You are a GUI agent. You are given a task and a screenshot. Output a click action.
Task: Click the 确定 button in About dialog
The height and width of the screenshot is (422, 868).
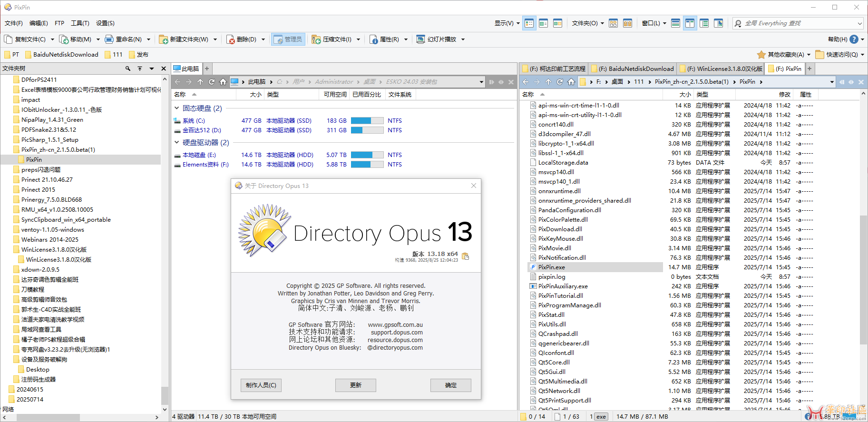click(450, 385)
